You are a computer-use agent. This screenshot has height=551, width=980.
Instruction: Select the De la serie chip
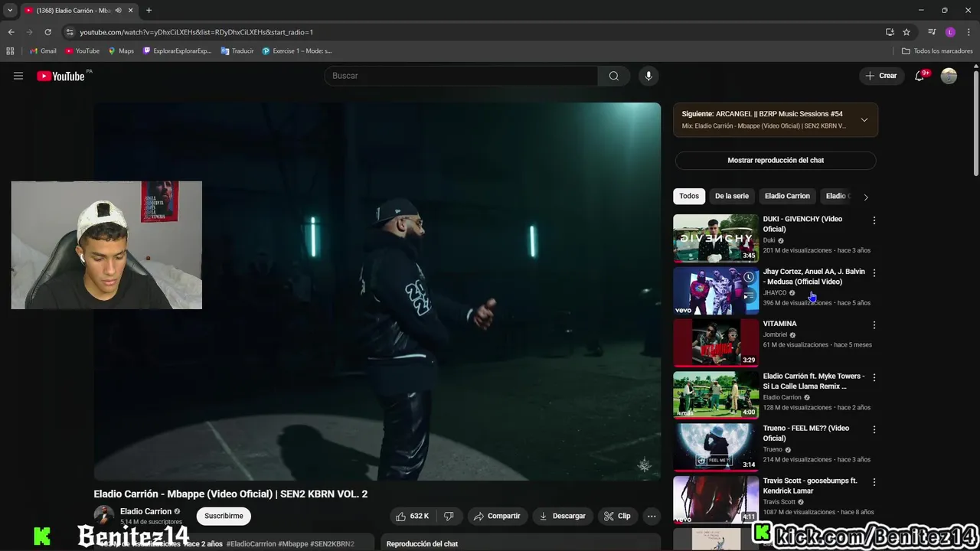(x=732, y=196)
